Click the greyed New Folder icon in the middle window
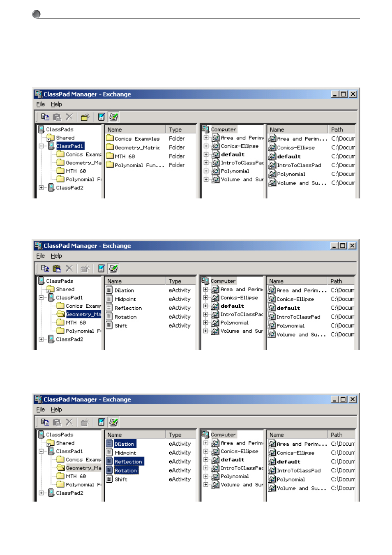 pos(85,269)
